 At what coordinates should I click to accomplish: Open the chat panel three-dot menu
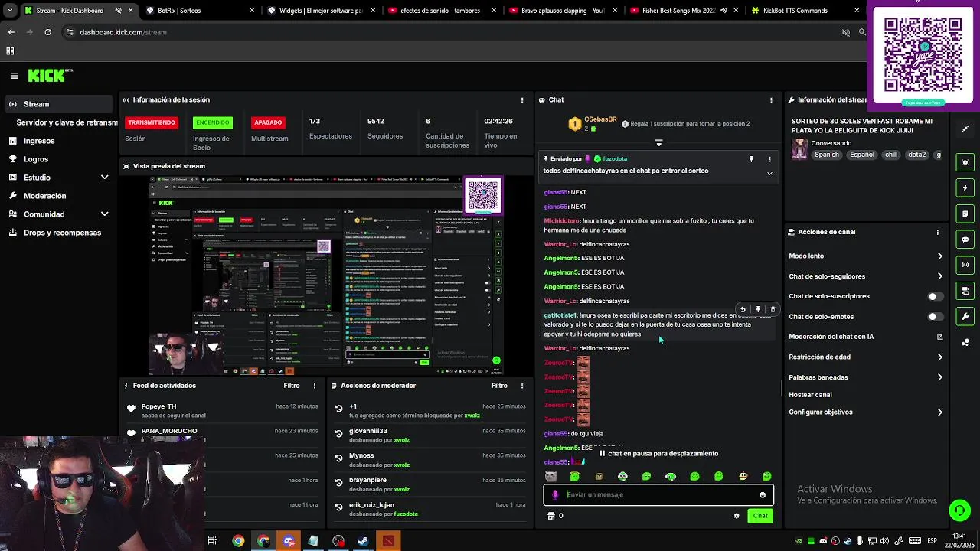(x=771, y=100)
